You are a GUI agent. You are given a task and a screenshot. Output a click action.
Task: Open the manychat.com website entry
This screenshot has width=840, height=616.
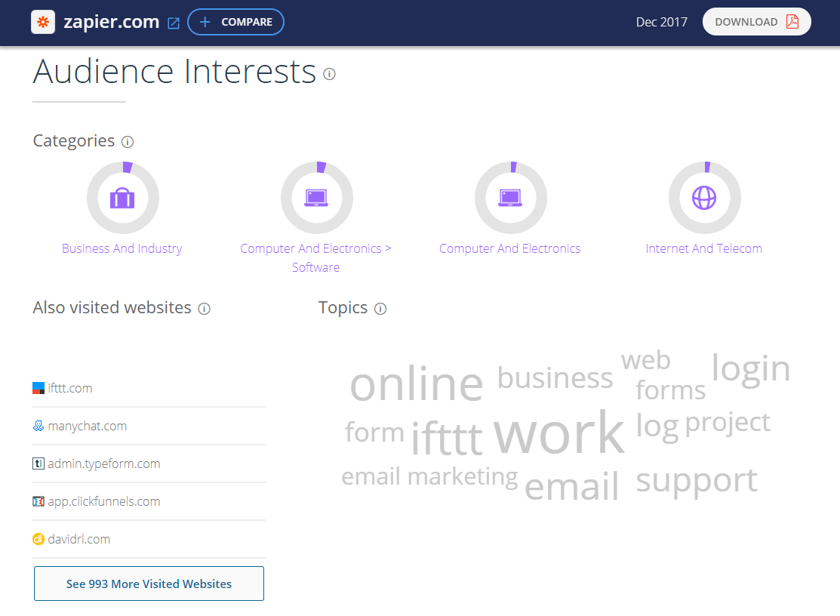click(x=87, y=426)
